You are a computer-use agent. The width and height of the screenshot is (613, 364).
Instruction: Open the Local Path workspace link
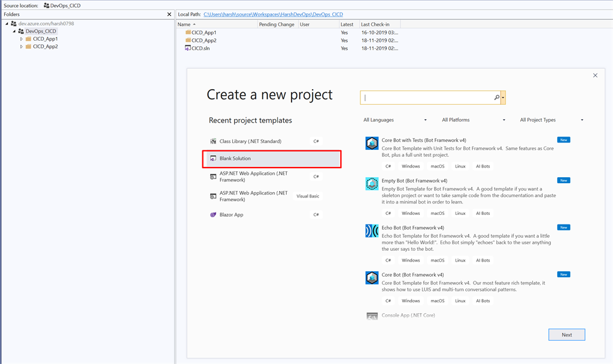(273, 14)
